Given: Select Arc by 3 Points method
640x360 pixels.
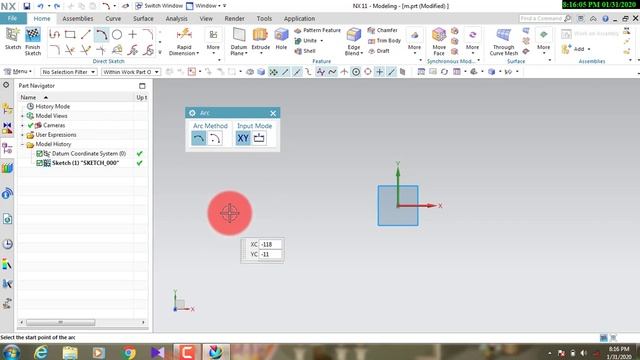Looking at the screenshot, I should (x=199, y=138).
